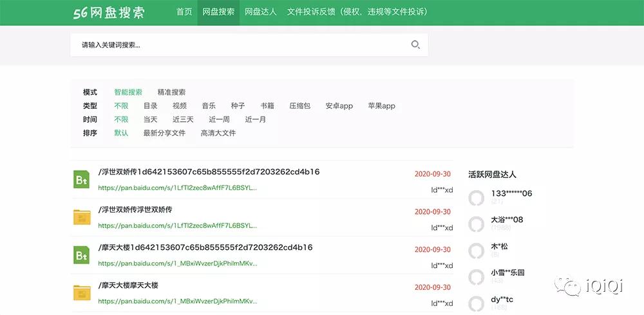The image size is (644, 315).
Task: Filter type by 苹果app
Action: [381, 106]
